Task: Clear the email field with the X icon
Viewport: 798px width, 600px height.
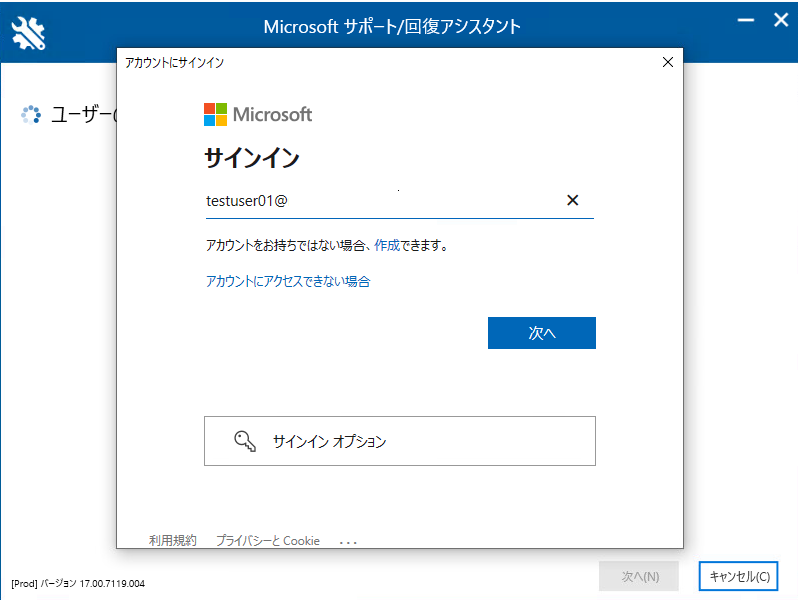Action: [x=573, y=201]
